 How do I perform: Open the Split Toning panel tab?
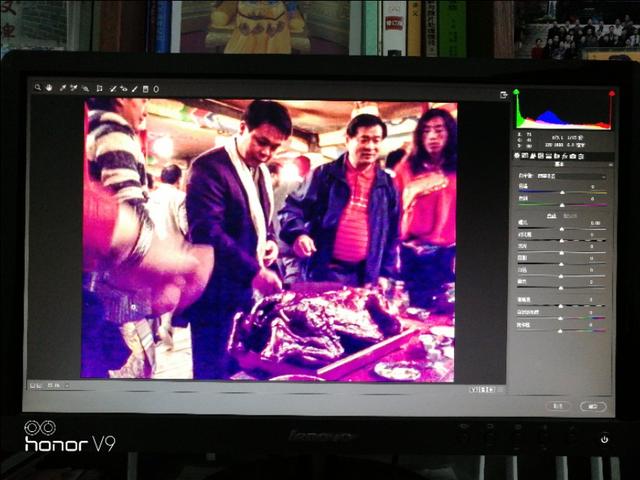coord(549,156)
